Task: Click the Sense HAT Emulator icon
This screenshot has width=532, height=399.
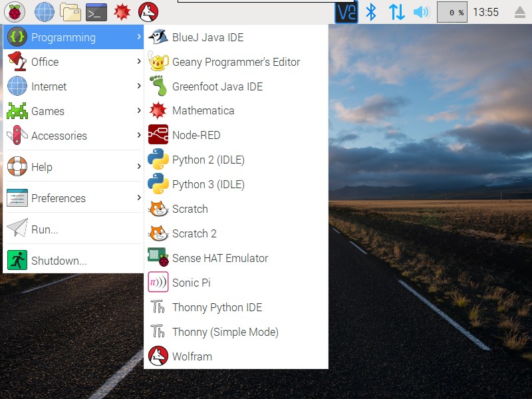Action: (158, 257)
